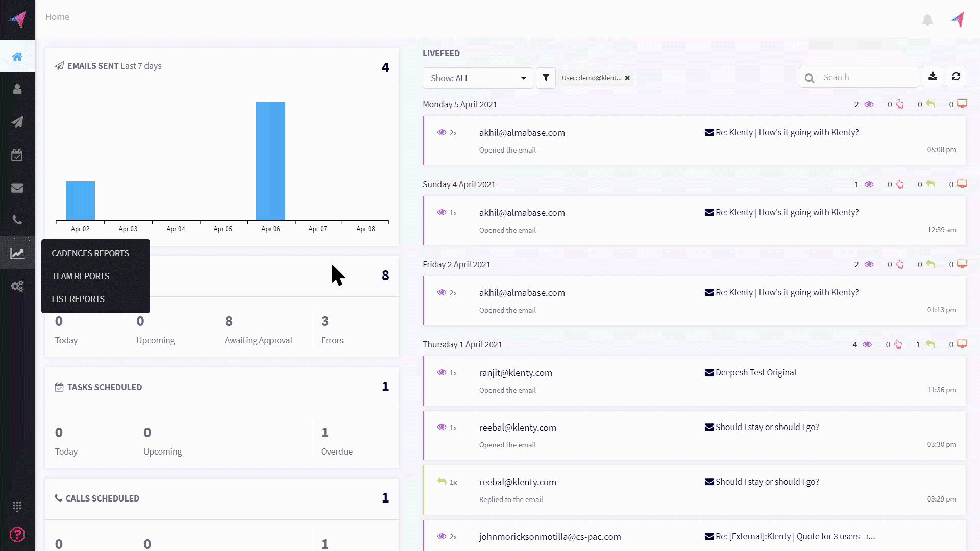The height and width of the screenshot is (551, 980).
Task: Open the Mailbox envelope sidebar icon
Action: [x=17, y=188]
